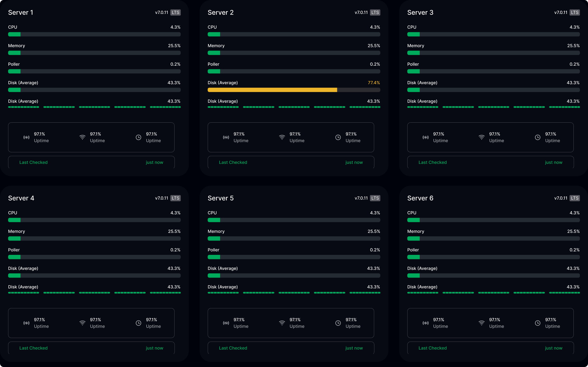
Task: Click 'just now' in Server 4's Last Checked
Action: point(155,348)
